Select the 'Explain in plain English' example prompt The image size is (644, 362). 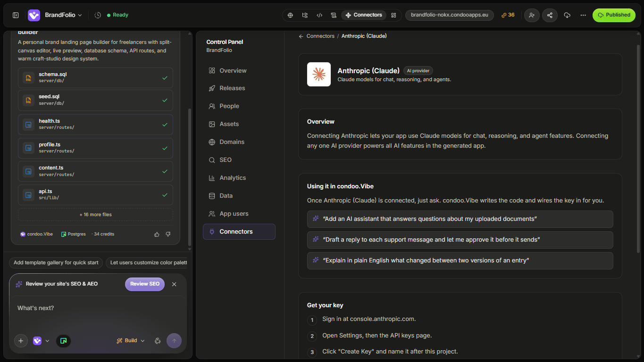pyautogui.click(x=460, y=261)
